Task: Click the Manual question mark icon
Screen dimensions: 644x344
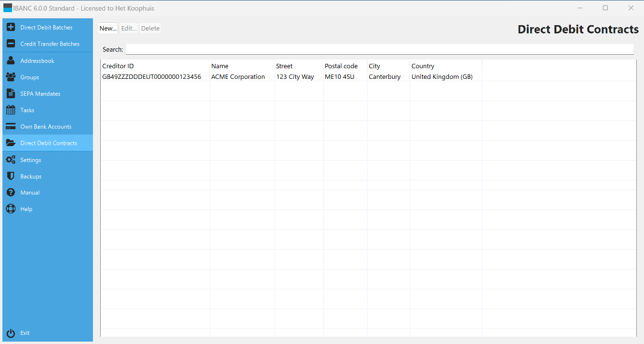Action: [x=11, y=193]
